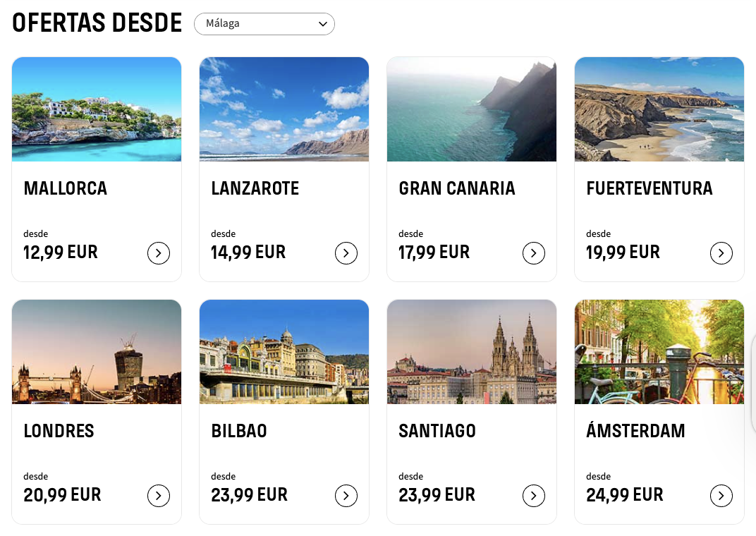The height and width of the screenshot is (536, 756).
Task: Click the arrow icon on Ámsterdam card
Action: [721, 497]
